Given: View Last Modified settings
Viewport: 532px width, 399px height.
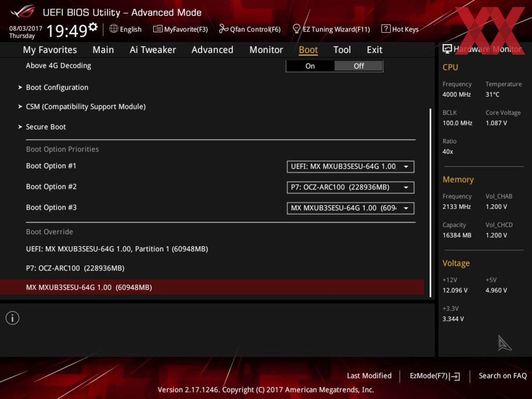Looking at the screenshot, I should [x=369, y=376].
